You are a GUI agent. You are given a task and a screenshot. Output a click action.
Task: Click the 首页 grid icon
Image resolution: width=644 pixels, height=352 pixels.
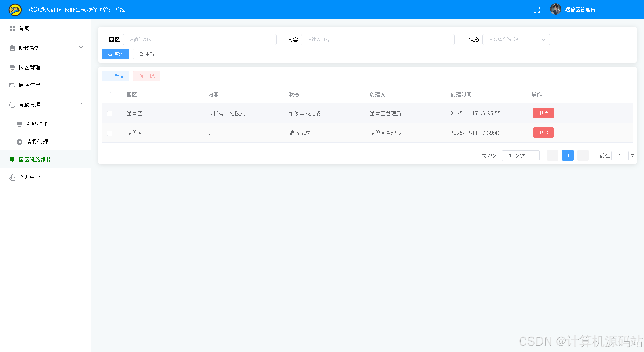pos(12,29)
